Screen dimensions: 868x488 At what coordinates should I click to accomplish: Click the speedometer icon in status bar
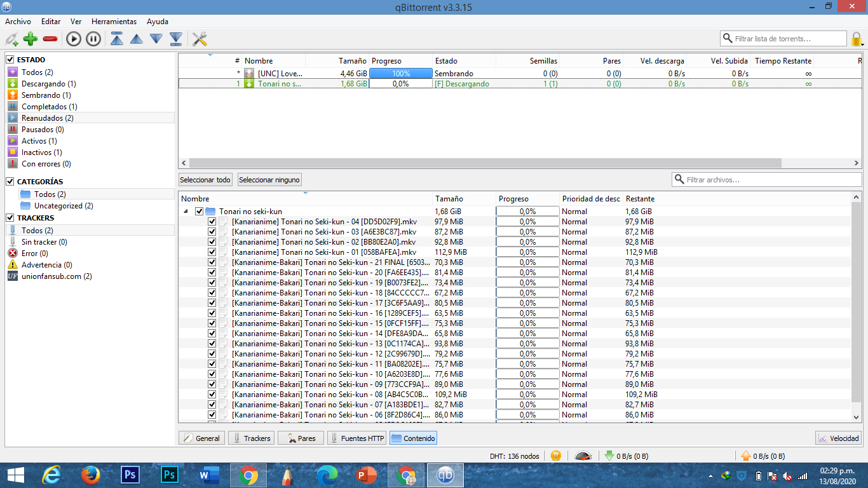(583, 456)
